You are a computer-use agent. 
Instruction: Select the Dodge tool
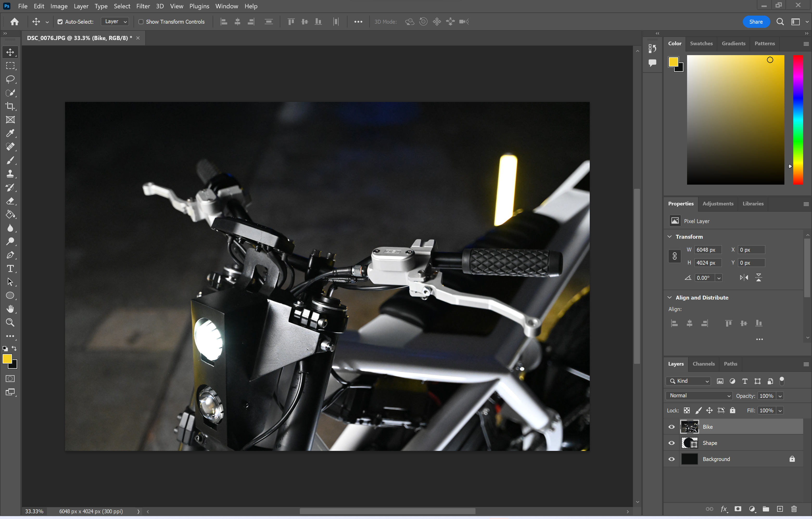tap(10, 242)
